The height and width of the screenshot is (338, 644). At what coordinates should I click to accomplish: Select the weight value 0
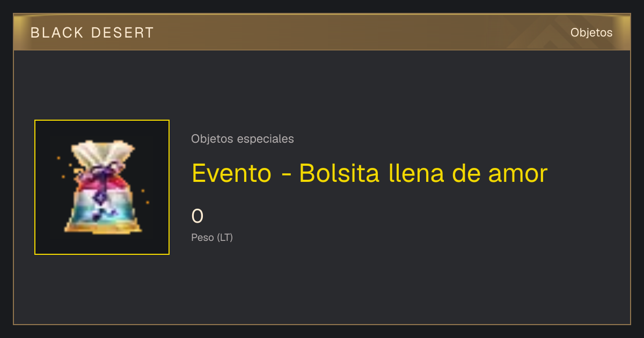(x=197, y=216)
